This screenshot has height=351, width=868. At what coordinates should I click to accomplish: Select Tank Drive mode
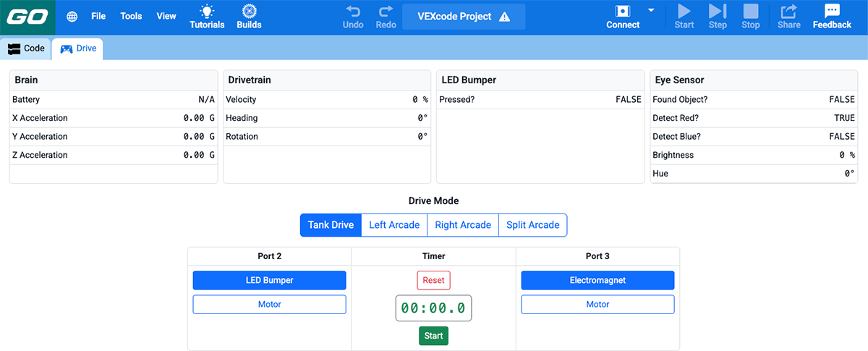pyautogui.click(x=331, y=225)
